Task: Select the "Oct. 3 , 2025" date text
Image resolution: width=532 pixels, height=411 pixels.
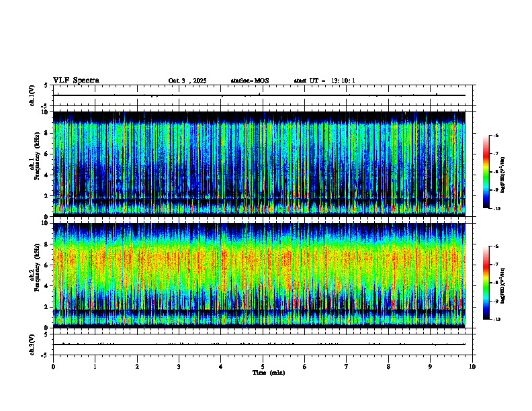Action: tap(187, 81)
